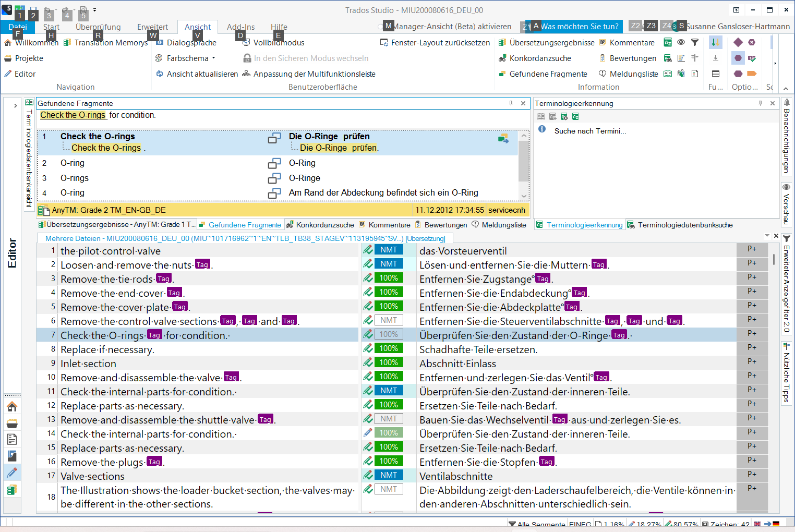795x532 pixels.
Task: Open Translation Memorys view from the ribbon
Action: point(106,43)
